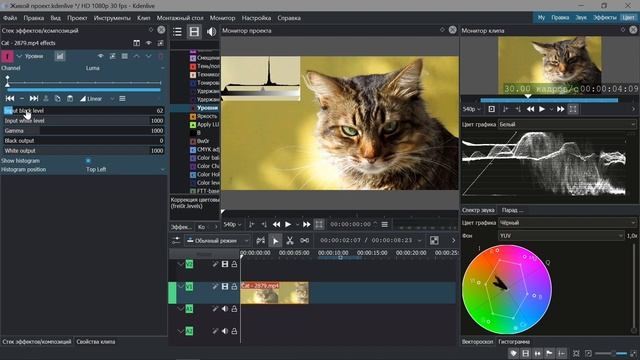This screenshot has height=360, width=640.
Task: Open the Свойства клипа tab
Action: click(x=96, y=342)
